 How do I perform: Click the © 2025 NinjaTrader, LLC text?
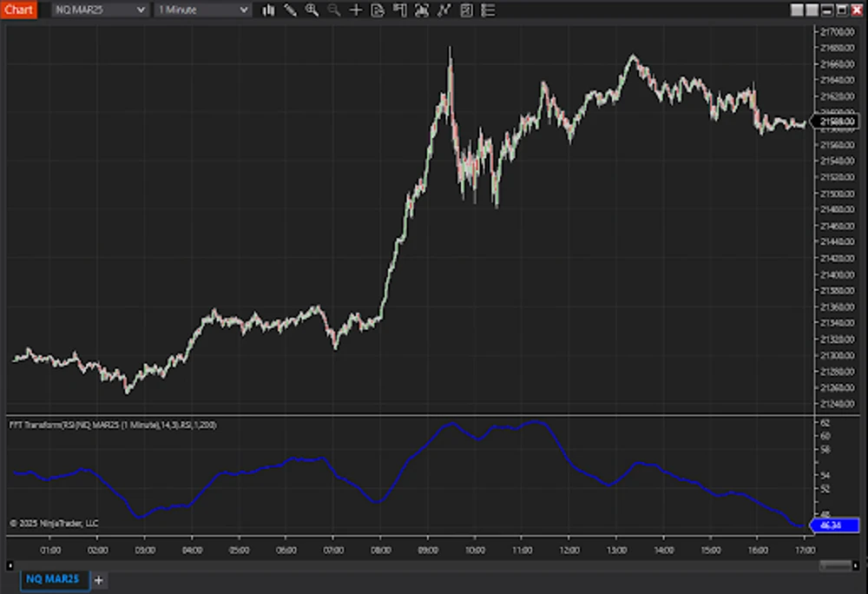point(54,523)
